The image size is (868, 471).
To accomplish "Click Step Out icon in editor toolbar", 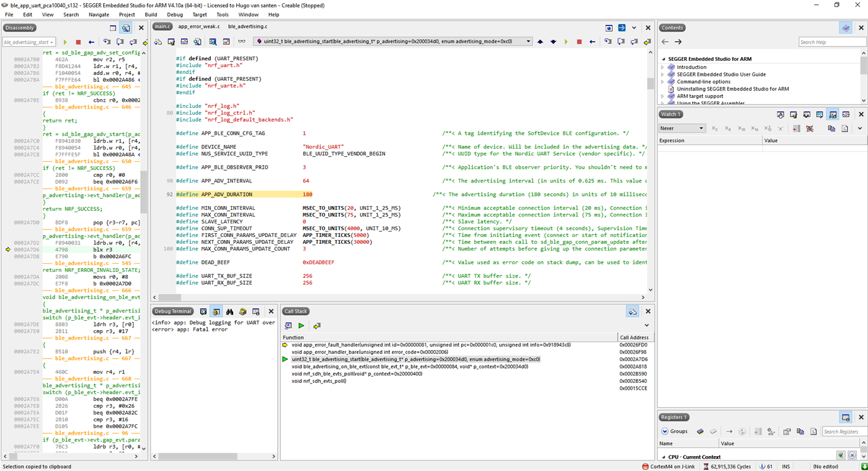I will 634,42.
